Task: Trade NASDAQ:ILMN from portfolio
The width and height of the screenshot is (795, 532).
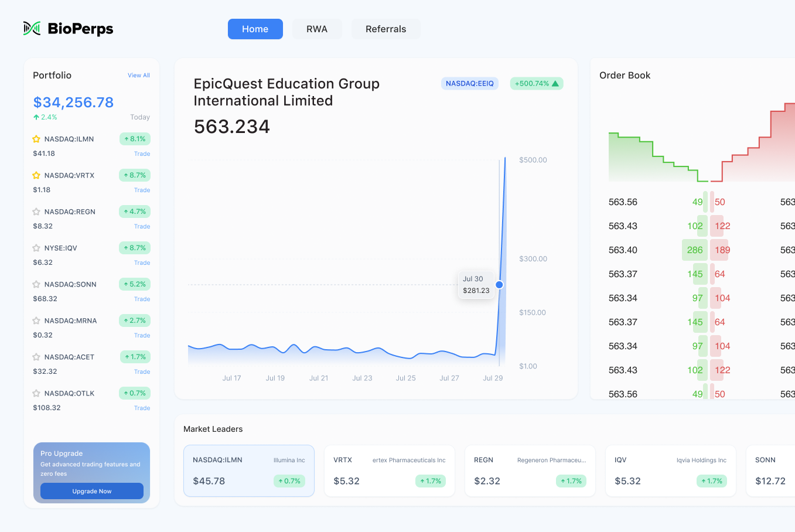Action: [142, 154]
